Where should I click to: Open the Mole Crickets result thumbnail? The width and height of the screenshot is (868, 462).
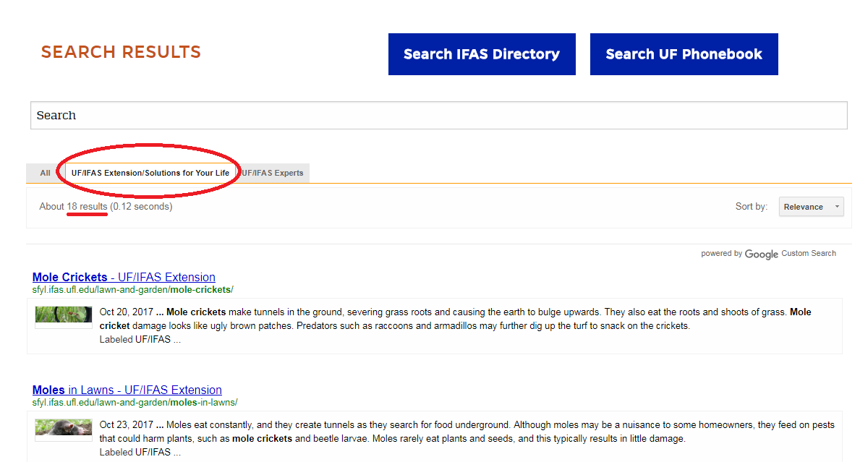coord(64,316)
